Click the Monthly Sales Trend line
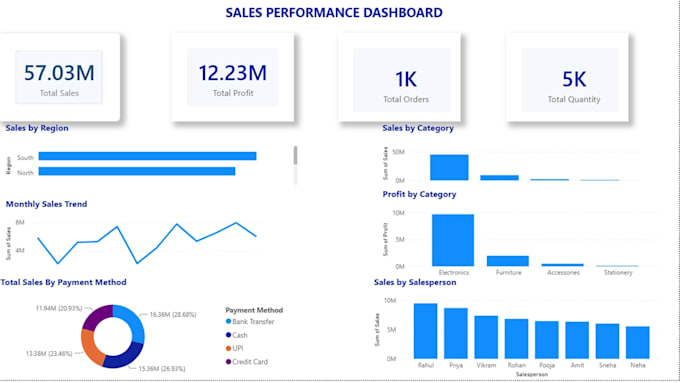The height and width of the screenshot is (383, 680). (x=147, y=243)
